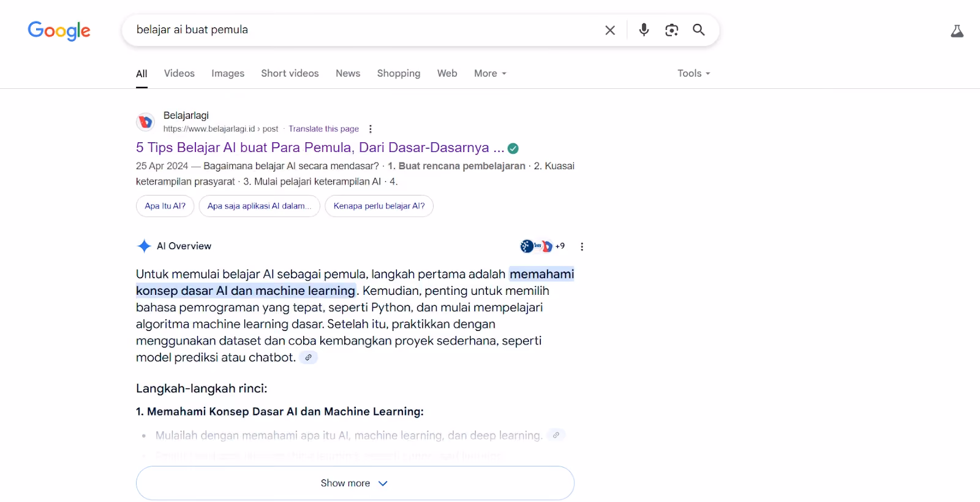Screen dimensions: 980x502
Task: Open search by image (Lens)
Action: point(671,30)
